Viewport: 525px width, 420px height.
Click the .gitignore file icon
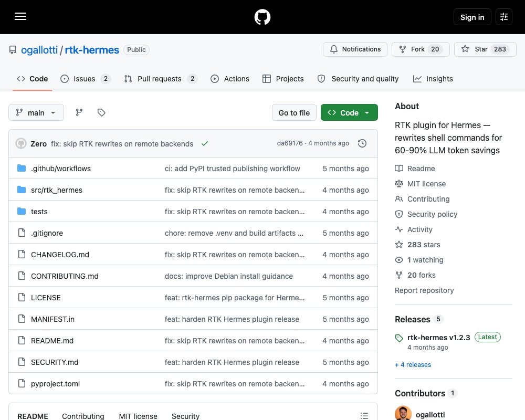pyautogui.click(x=22, y=233)
